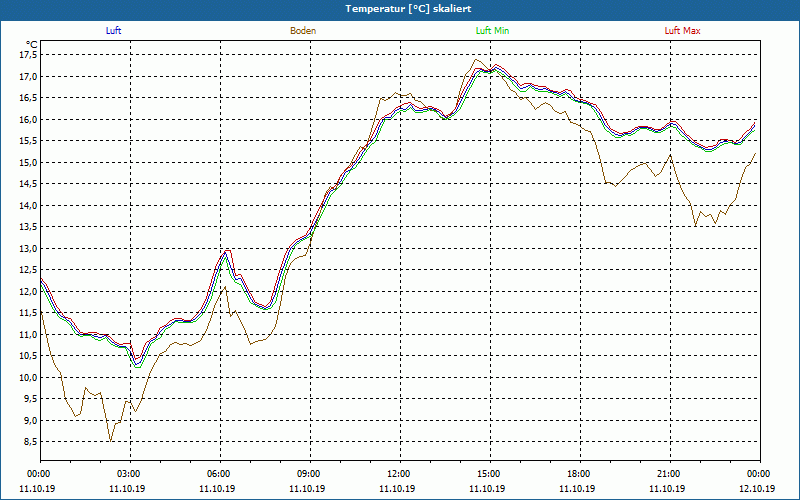Viewport: 800px width, 500px height.
Task: Click the 11,0 y-axis value
Action: pyautogui.click(x=29, y=335)
